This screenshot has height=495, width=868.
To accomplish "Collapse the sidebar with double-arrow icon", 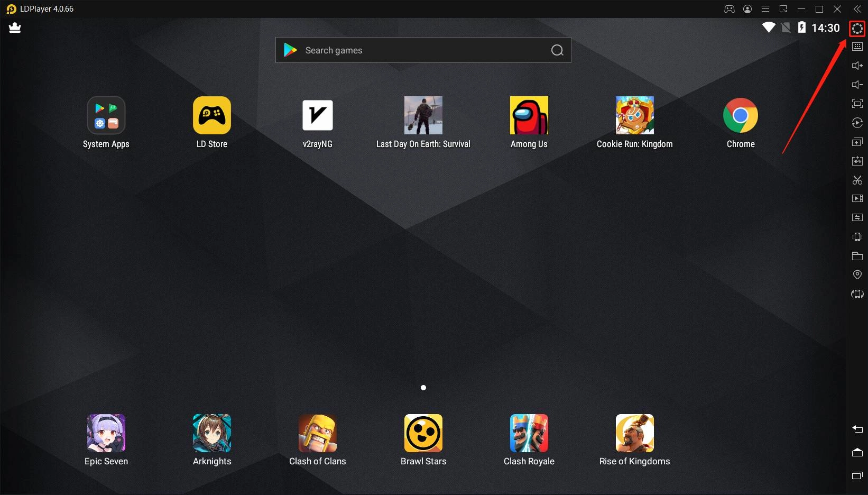I will [857, 9].
